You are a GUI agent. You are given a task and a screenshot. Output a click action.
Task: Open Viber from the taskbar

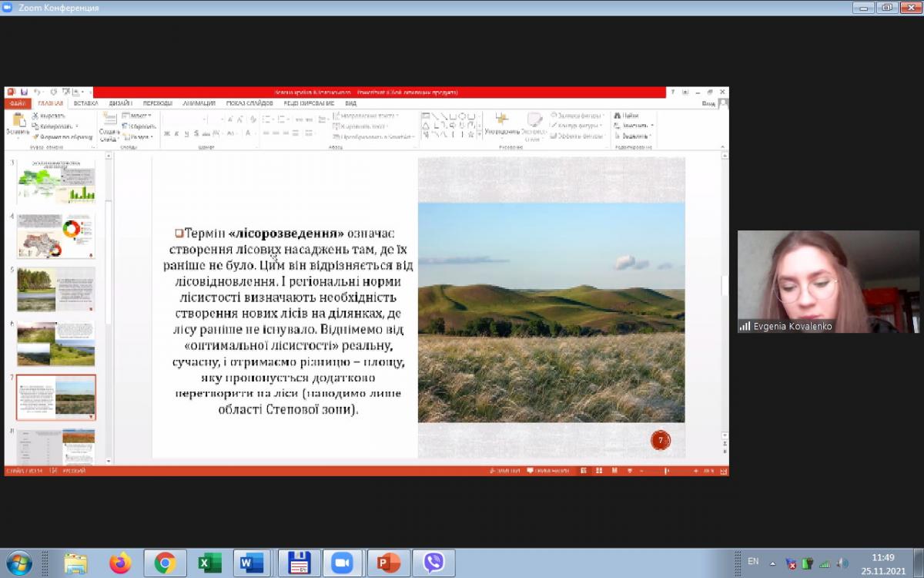434,563
